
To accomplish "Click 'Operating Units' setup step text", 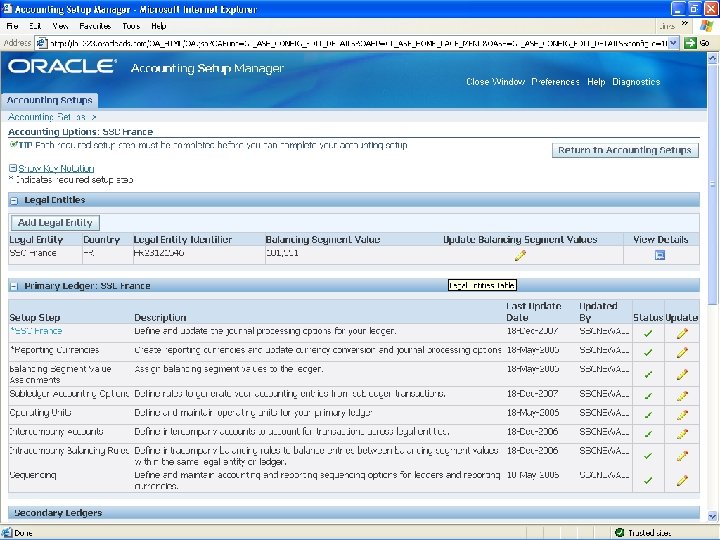I will (40, 412).
